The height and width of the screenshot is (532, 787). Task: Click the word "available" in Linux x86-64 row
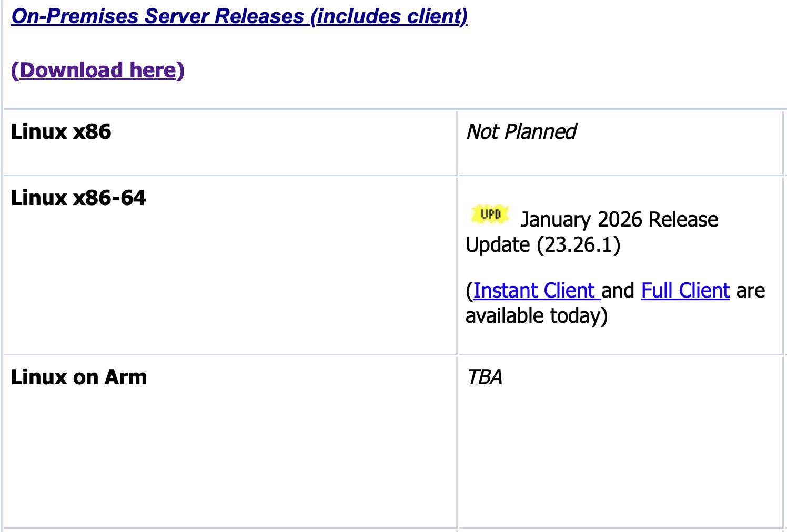pyautogui.click(x=505, y=316)
